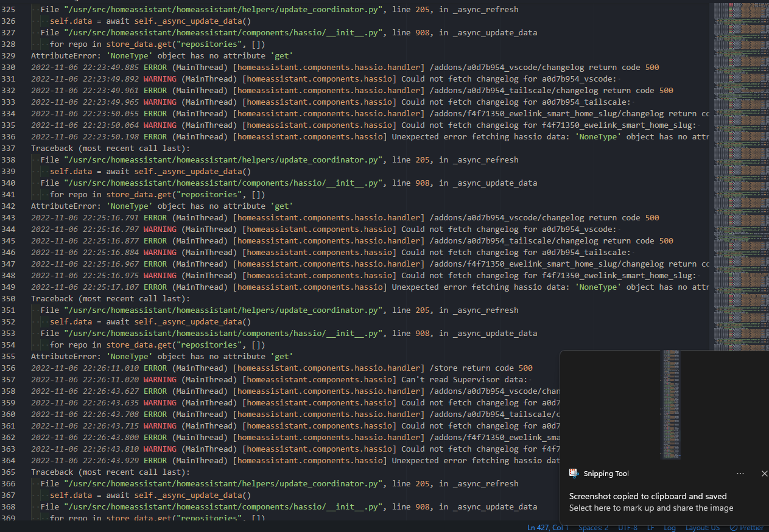Image resolution: width=769 pixels, height=532 pixels.
Task: Click "Can't read Supervisor data:" on line 357
Action: 464,380
